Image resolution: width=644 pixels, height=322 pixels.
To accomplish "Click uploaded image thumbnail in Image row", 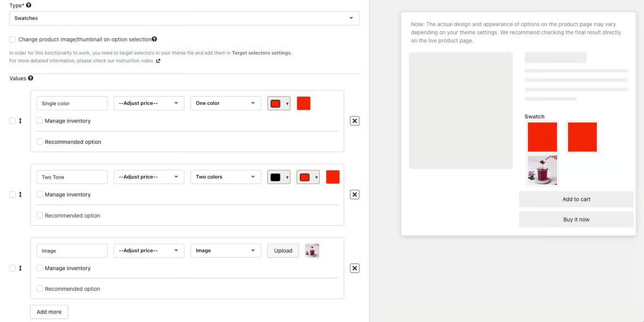I will tap(312, 250).
